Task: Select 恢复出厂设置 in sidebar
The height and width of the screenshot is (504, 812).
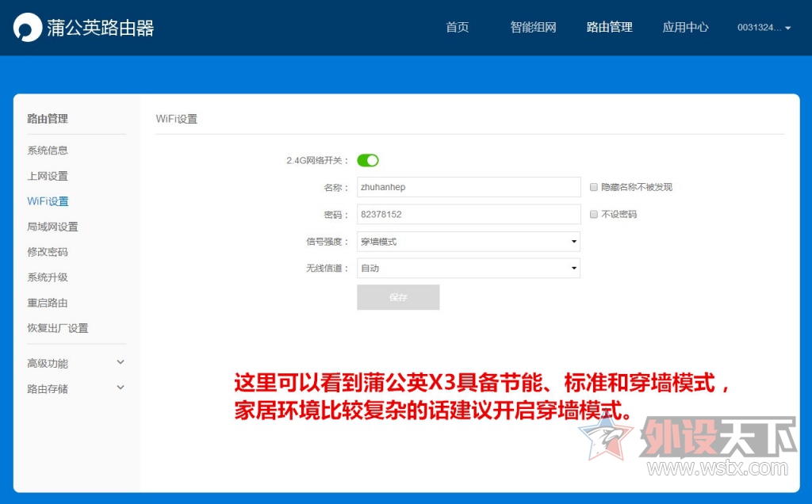Action: tap(57, 328)
